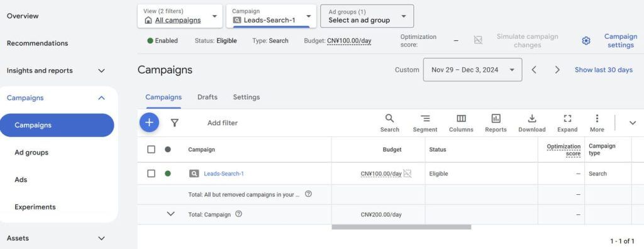Expand the table to full screen
This screenshot has height=249, width=644.
567,123
